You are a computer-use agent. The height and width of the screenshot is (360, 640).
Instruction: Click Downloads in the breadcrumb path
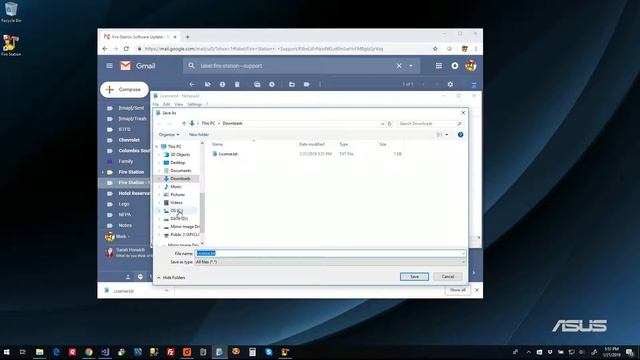point(233,123)
